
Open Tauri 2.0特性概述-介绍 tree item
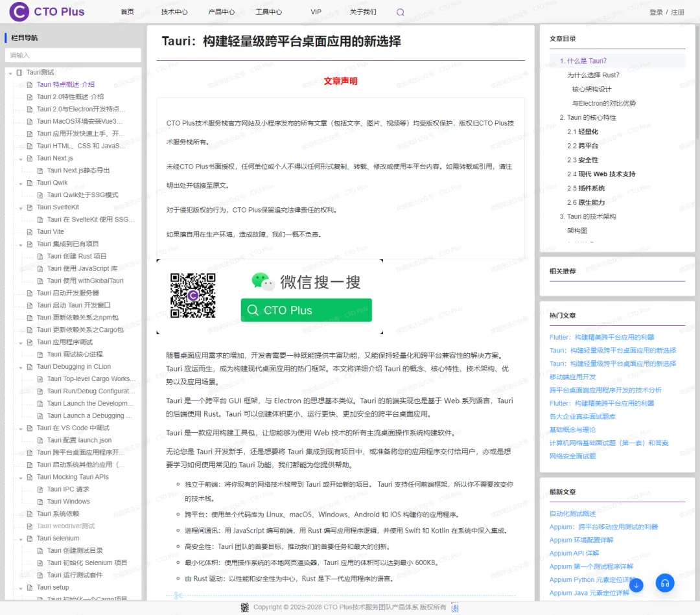70,97
